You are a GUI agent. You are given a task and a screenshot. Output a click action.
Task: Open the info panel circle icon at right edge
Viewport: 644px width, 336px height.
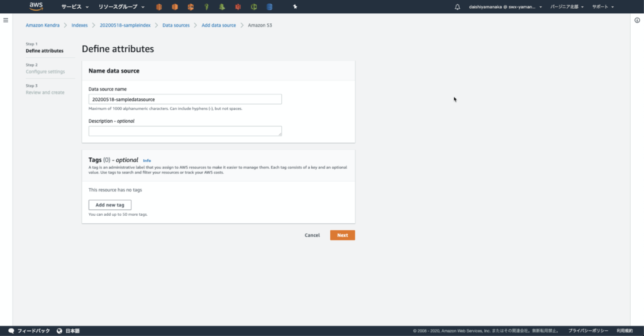click(637, 20)
